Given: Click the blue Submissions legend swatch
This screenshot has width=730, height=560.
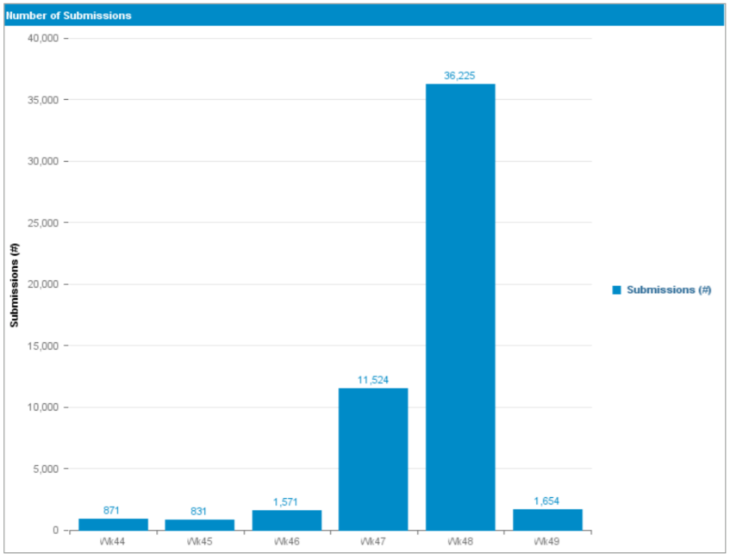Looking at the screenshot, I should pos(616,290).
